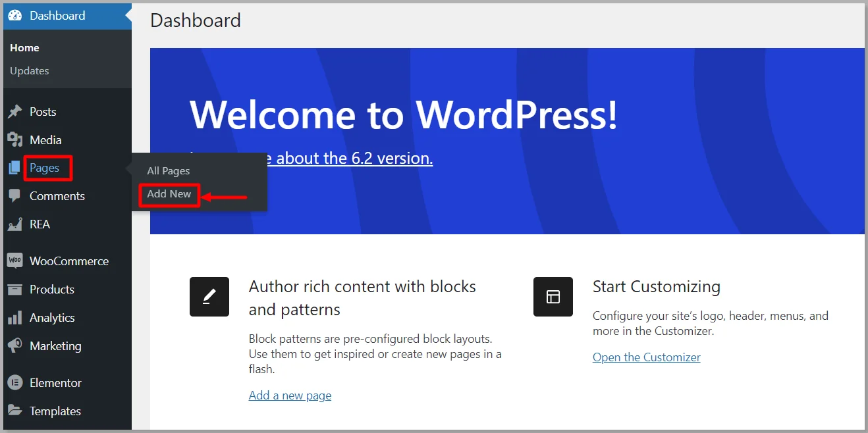Click the Marketing megaphone icon
This screenshot has height=433, width=868.
[15, 345]
